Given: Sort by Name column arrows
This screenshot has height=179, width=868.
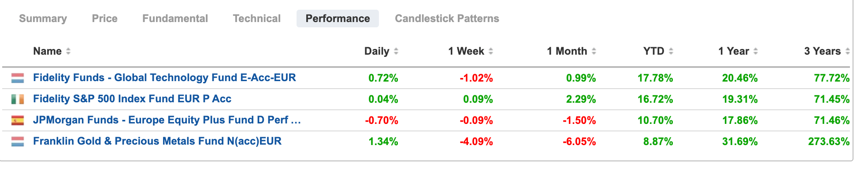Looking at the screenshot, I should pos(68,52).
